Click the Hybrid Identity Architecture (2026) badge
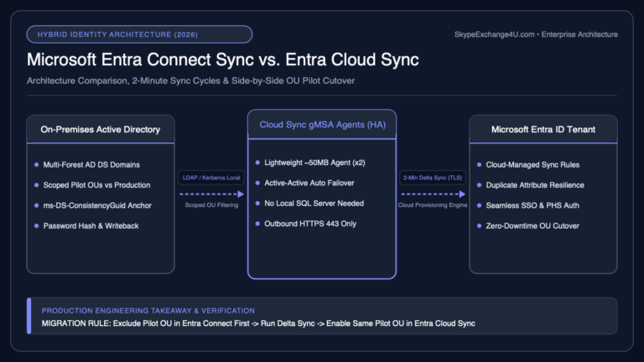The width and height of the screenshot is (644, 362). tap(139, 34)
